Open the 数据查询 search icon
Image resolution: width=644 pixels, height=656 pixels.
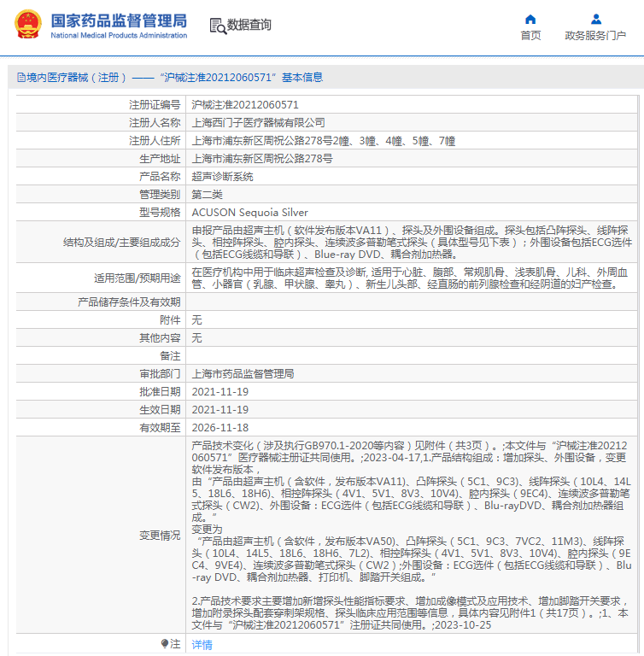click(218, 26)
